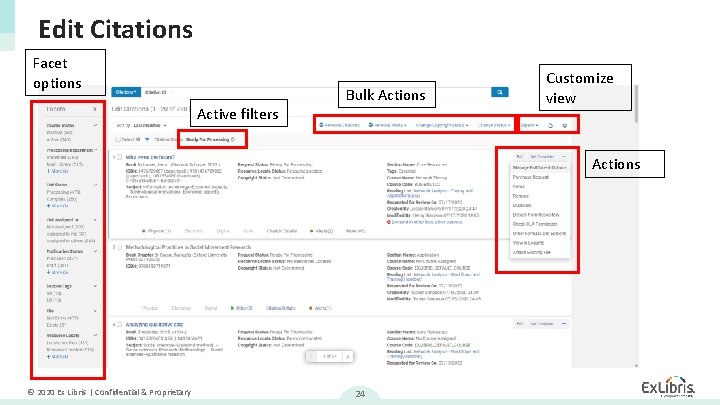Show more Publication Status facet values

click(57, 273)
